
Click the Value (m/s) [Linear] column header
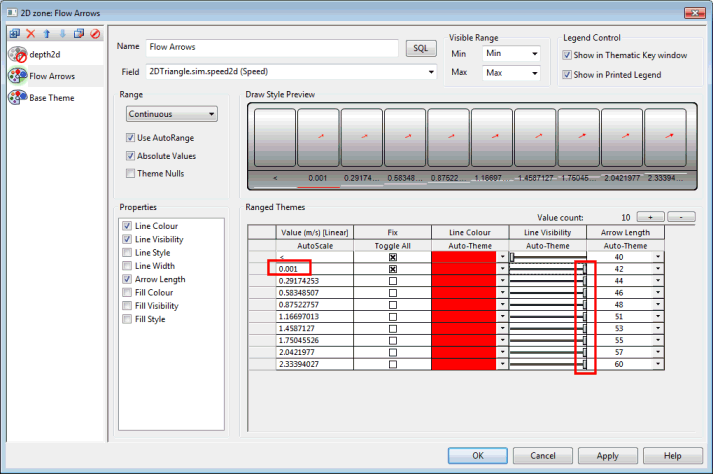[x=315, y=232]
